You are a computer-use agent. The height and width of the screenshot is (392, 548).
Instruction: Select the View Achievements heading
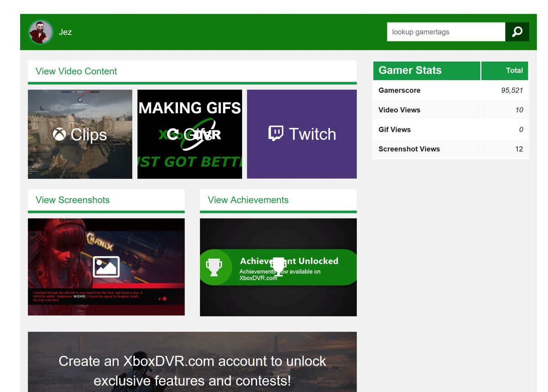[x=248, y=200]
